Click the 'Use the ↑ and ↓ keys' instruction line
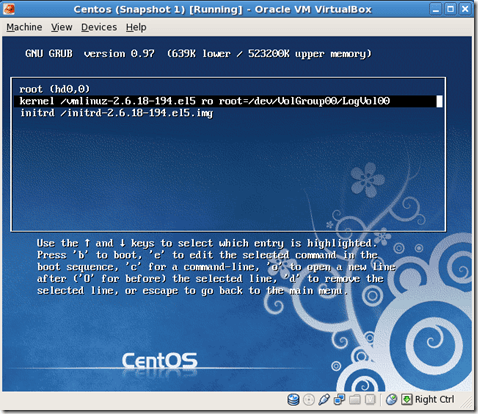This screenshot has height=414, width=478. (x=207, y=243)
